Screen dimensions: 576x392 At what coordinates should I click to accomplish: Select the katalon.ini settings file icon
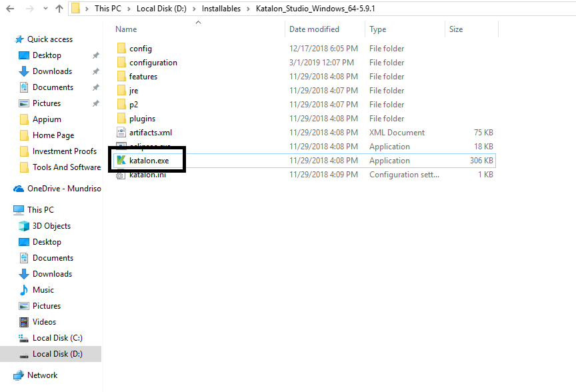pyautogui.click(x=120, y=176)
